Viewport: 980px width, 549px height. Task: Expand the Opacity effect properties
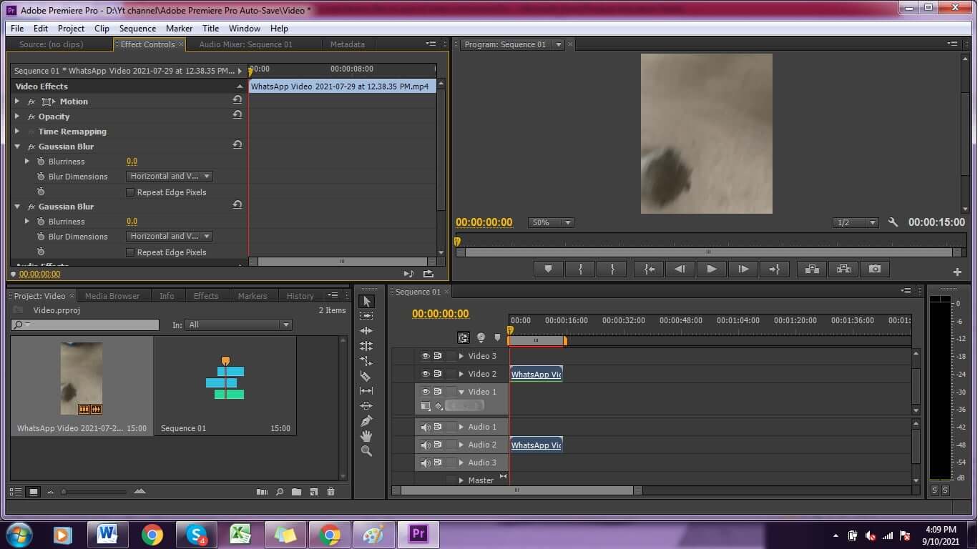coord(17,117)
